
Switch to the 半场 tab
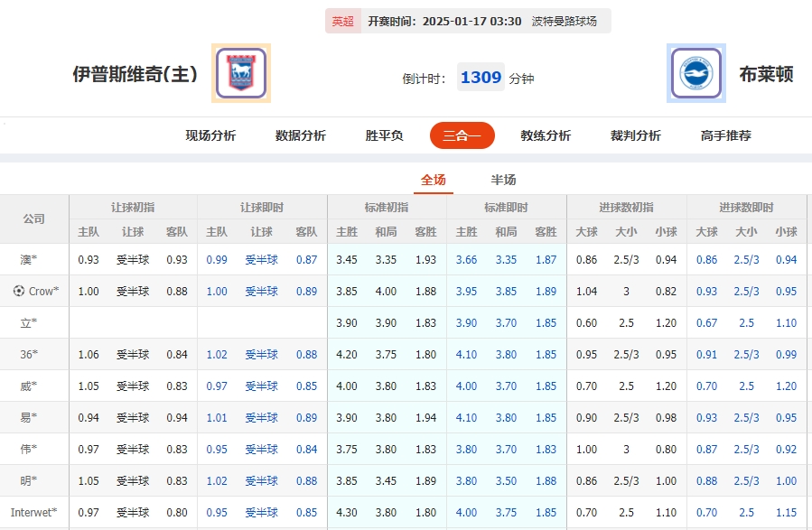[x=502, y=179]
